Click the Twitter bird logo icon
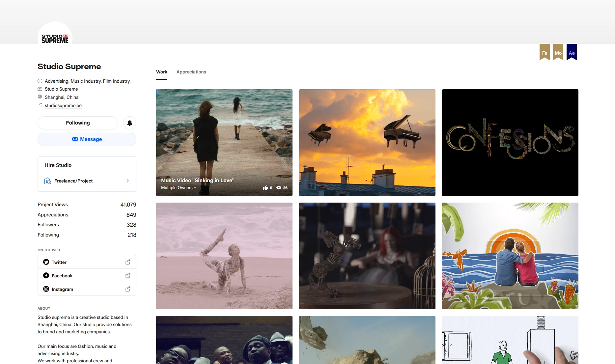Screen dimensions: 615x364 coord(46,262)
